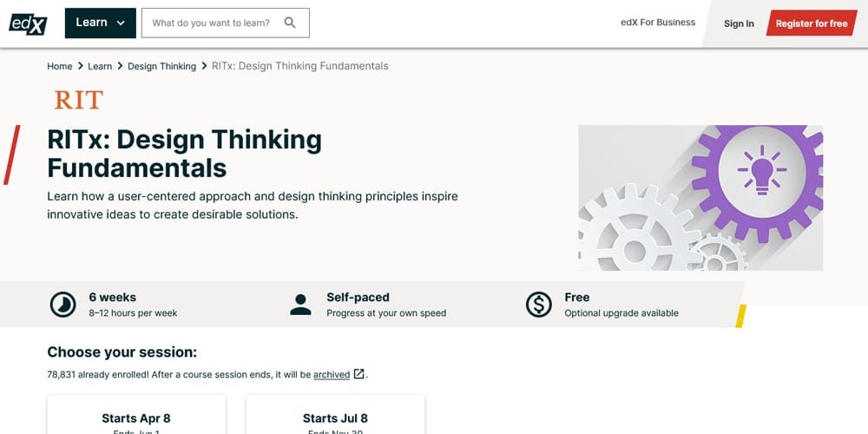Click the clock duration icon

(63, 305)
